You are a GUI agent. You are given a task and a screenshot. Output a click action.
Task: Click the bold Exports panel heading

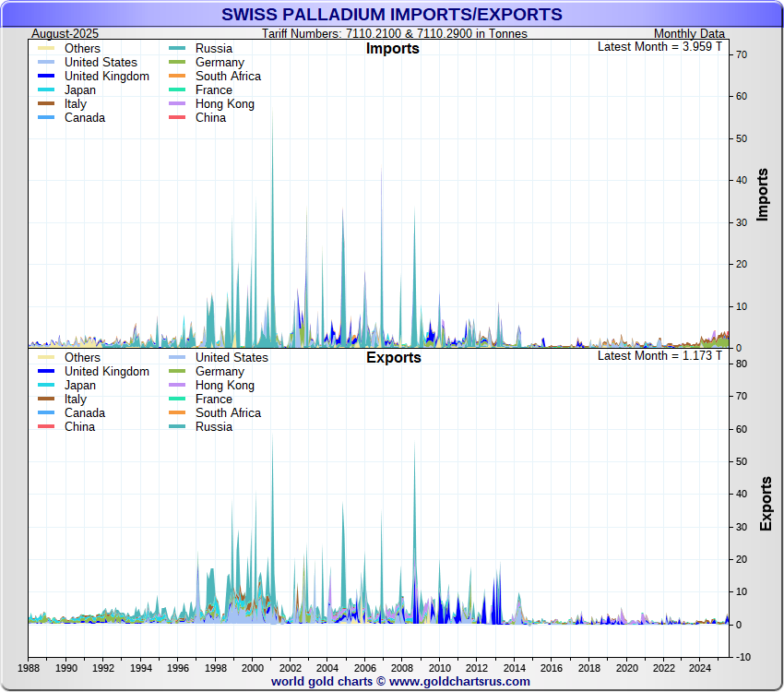point(393,358)
